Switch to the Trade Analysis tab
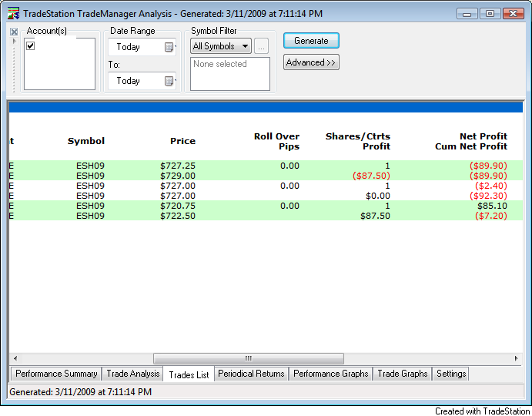Viewport: 532px width, 416px height. click(x=132, y=374)
